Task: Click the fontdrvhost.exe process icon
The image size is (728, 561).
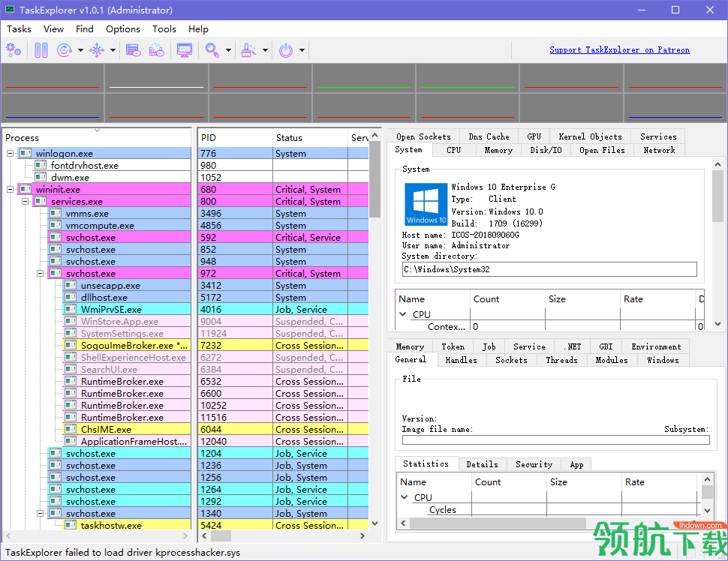Action: (41, 165)
